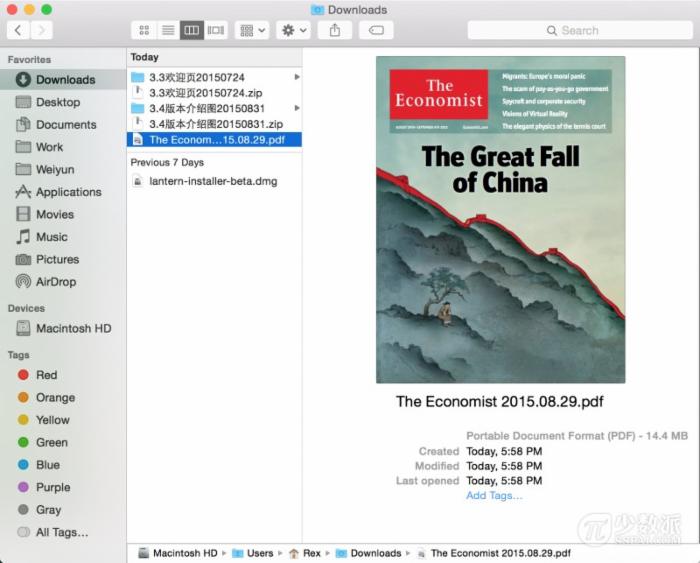Expand the 3.4版本介绍图20150831 folder arrow
Image resolution: width=700 pixels, height=563 pixels.
pyautogui.click(x=296, y=108)
